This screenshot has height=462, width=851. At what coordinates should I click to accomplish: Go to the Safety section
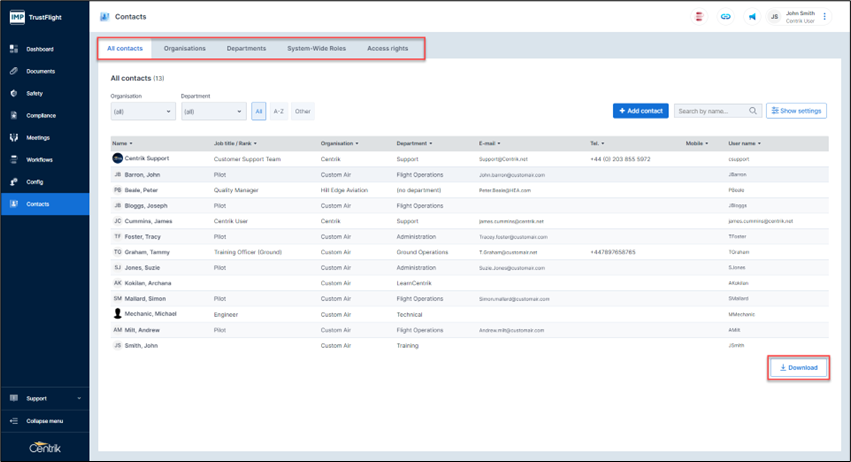tap(34, 93)
